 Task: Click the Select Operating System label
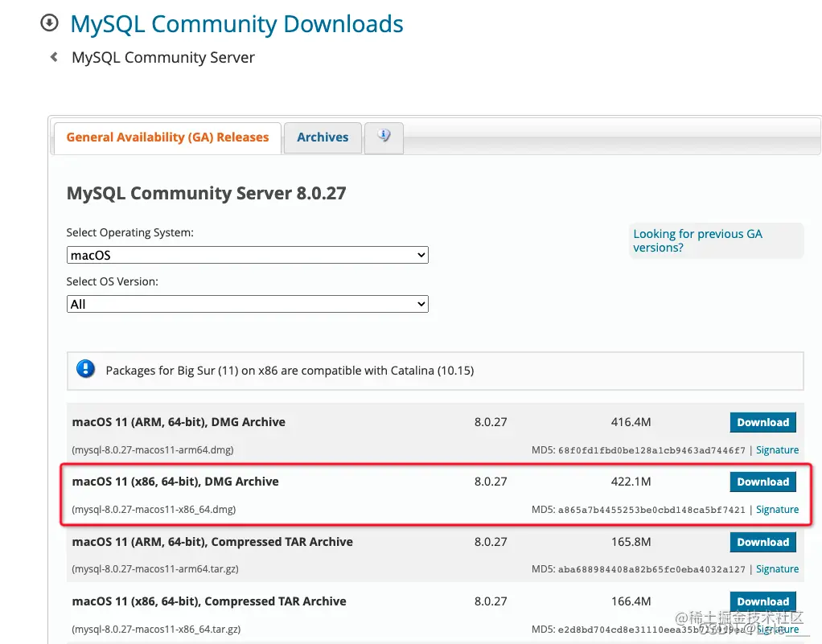tap(130, 232)
